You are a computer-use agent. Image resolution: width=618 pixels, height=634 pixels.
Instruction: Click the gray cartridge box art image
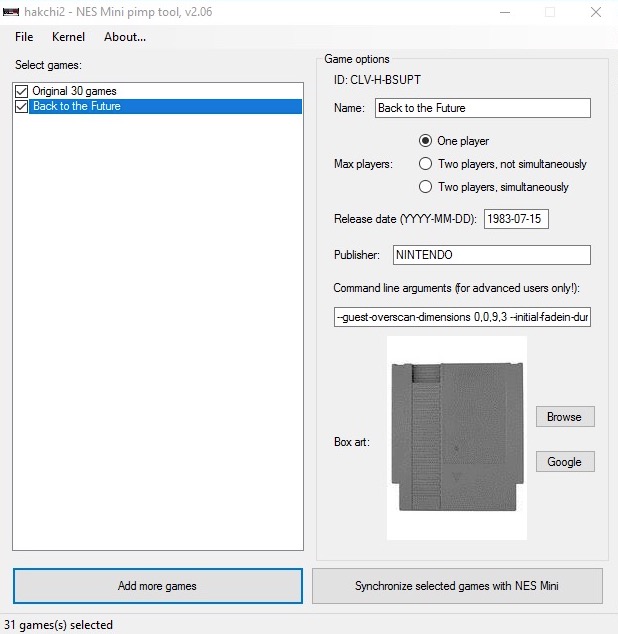coord(456,438)
